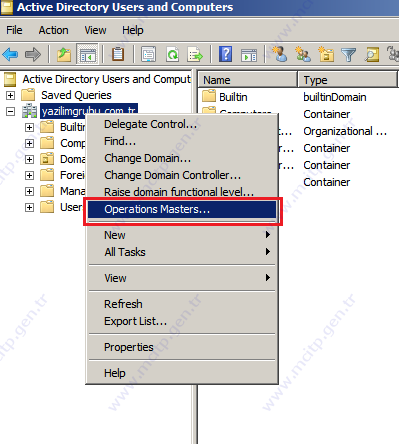
Task: Open the New submenu
Action: click(182, 235)
